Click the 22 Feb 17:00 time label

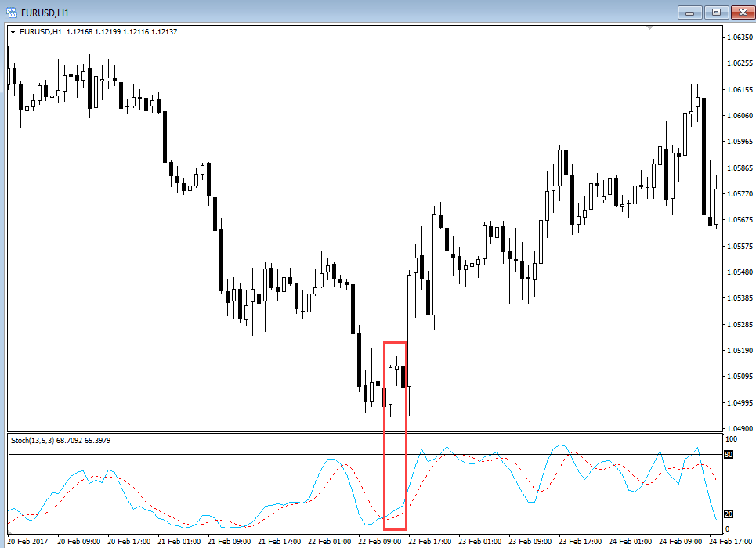[x=428, y=541]
